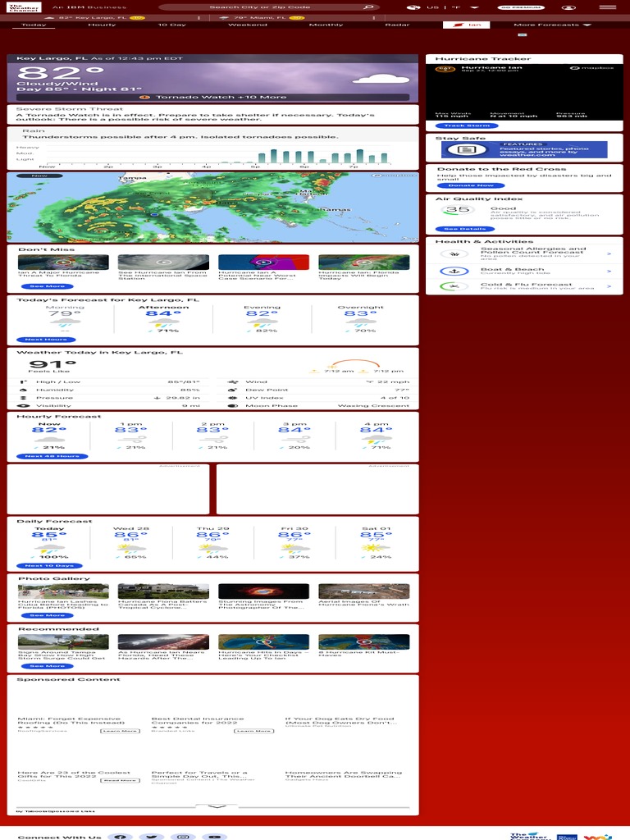630x840 pixels.
Task: Switch to the Hourly tab
Action: 101,25
